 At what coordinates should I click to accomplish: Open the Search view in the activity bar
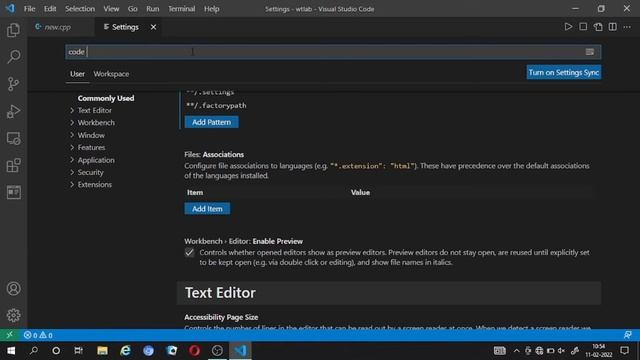[13, 57]
